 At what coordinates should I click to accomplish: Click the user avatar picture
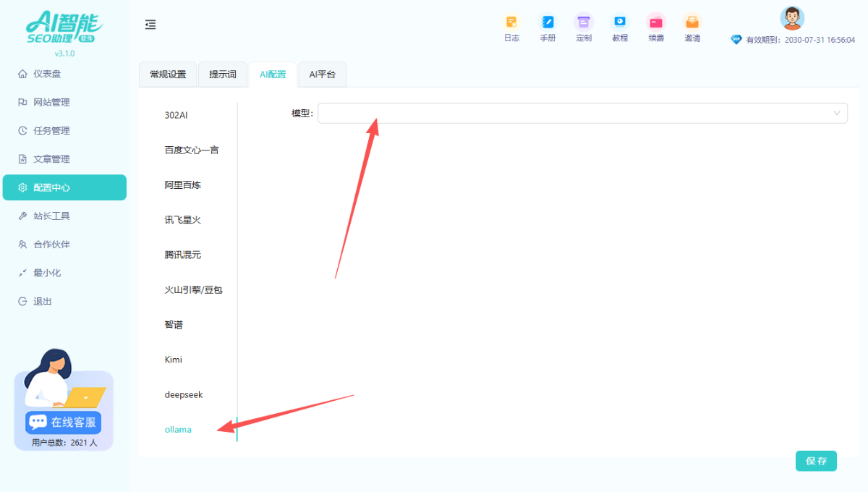(x=792, y=18)
